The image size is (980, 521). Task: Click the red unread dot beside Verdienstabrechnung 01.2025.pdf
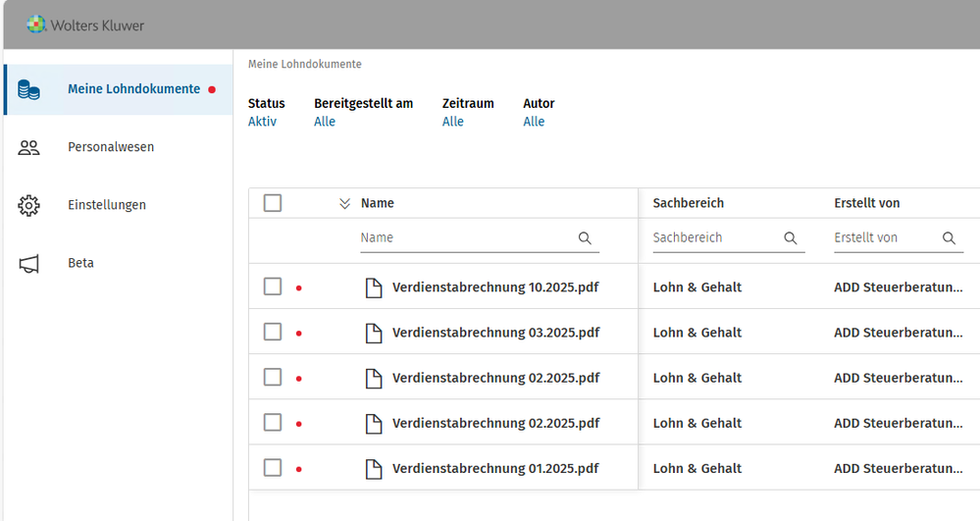pos(299,469)
